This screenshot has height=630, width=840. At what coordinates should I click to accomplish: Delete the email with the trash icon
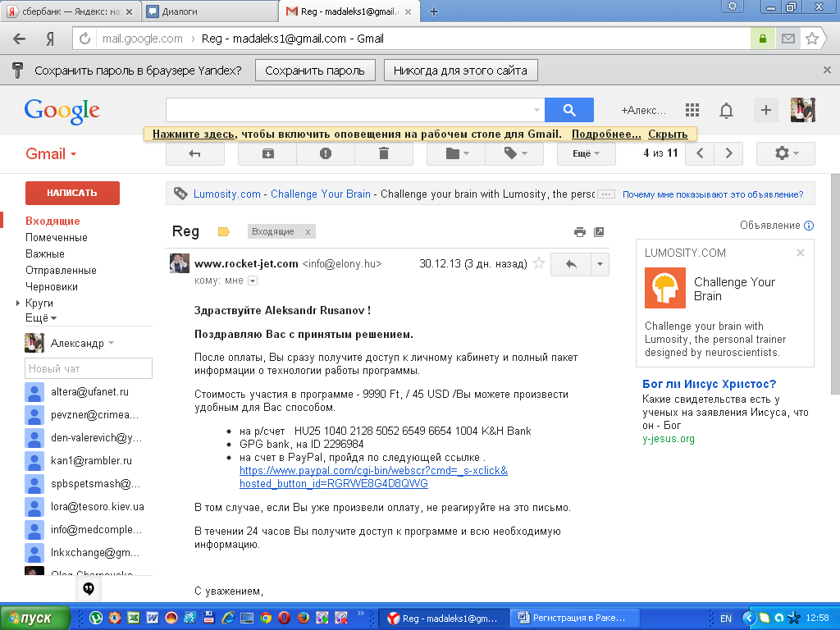click(x=384, y=153)
